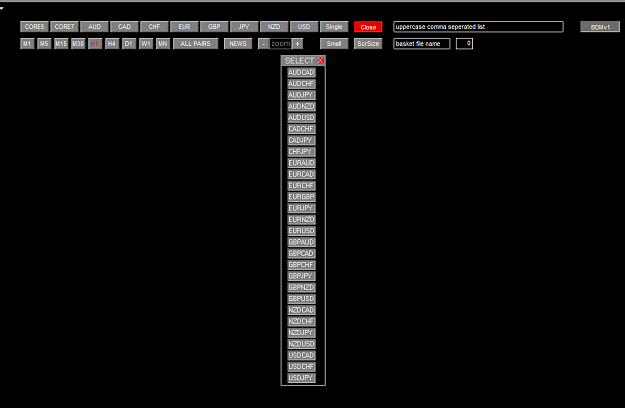Choose AUDCAD from the SELECT list
Image resolution: width=625 pixels, height=408 pixels.
301,72
